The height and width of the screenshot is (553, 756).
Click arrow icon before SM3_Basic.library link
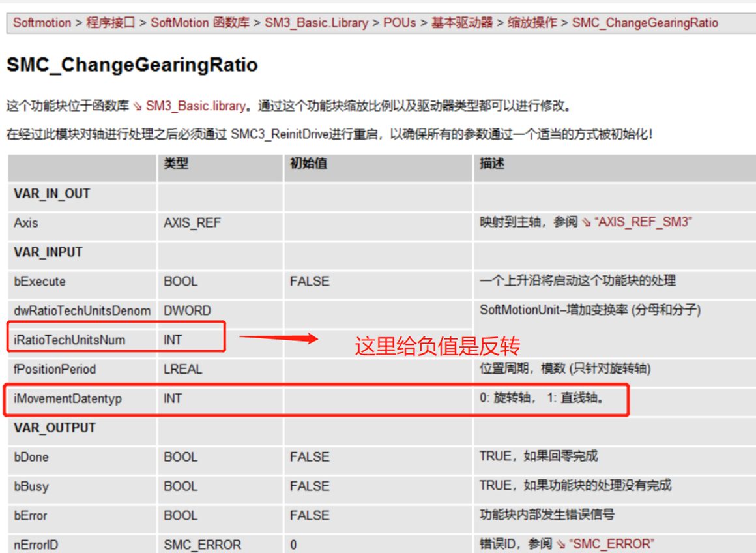(138, 106)
